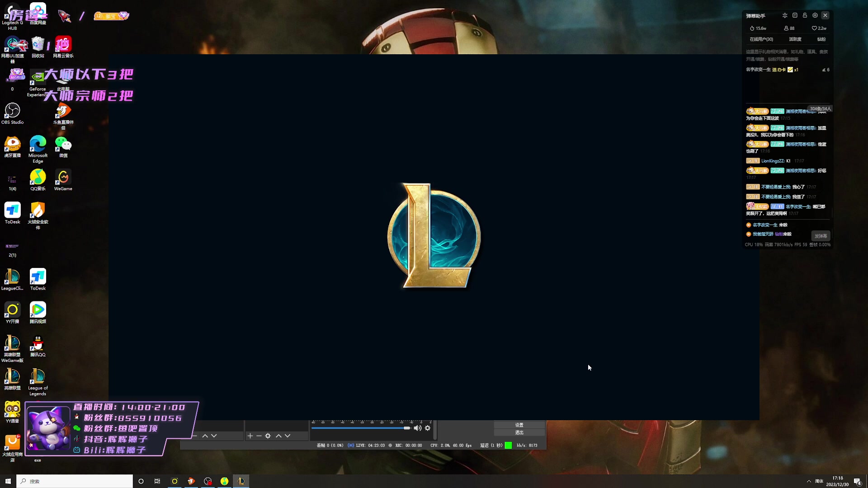Click the 发弹幕 send button in 弹幕助手
The image size is (868, 488).
821,236
